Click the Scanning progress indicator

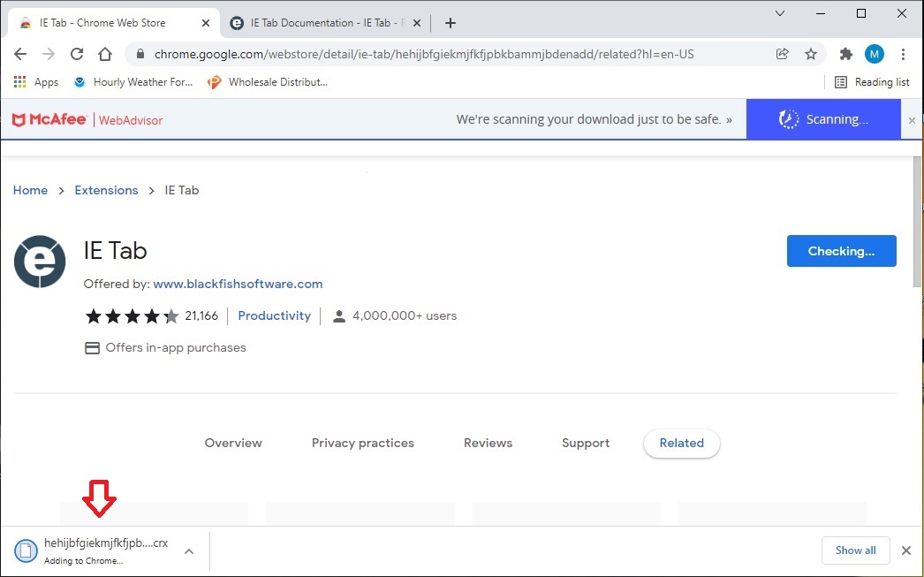point(823,118)
